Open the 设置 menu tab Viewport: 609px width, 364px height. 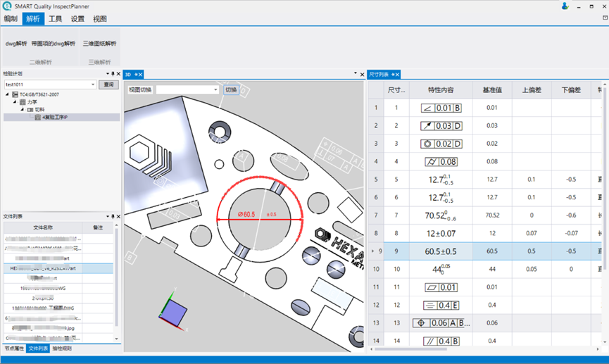77,18
